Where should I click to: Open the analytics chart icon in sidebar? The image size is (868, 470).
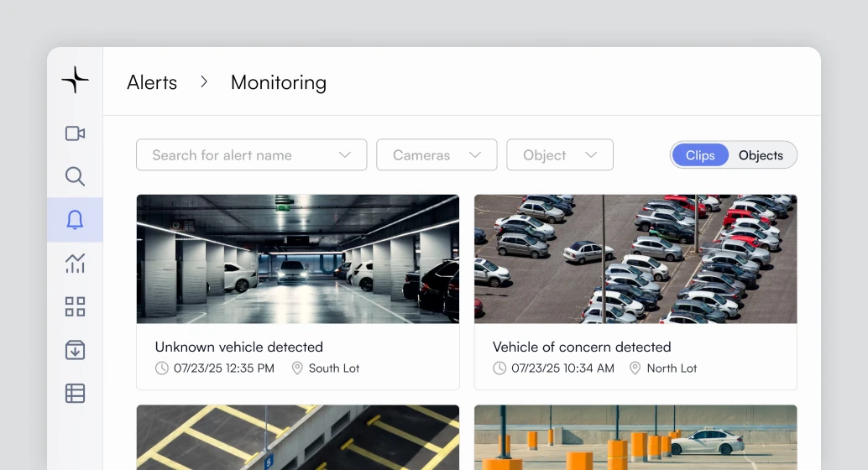coord(75,263)
